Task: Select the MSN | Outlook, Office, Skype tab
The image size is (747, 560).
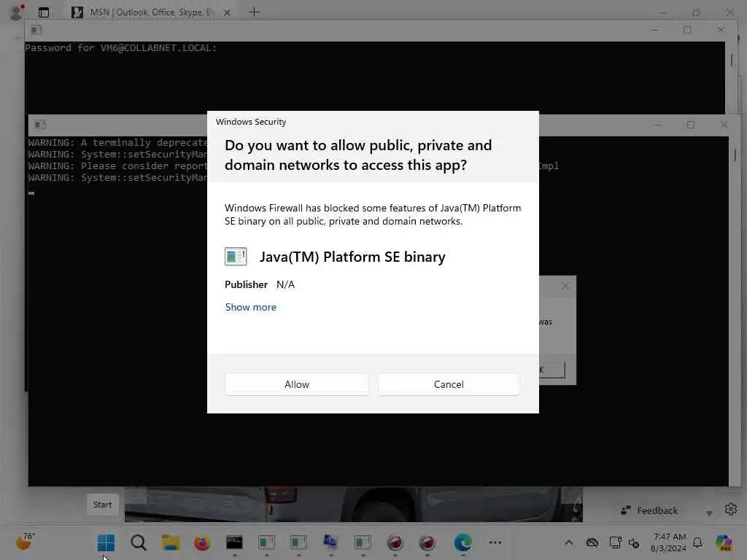Action: [x=150, y=12]
